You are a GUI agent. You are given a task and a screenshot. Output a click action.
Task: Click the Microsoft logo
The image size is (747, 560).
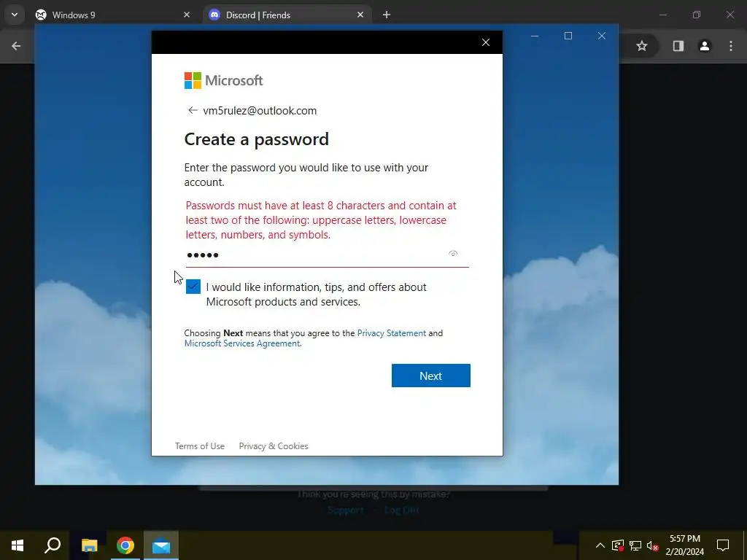tap(223, 80)
